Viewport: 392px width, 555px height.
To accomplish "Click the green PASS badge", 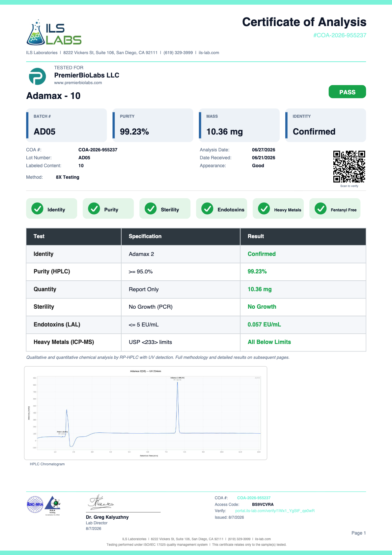I will click(347, 92).
